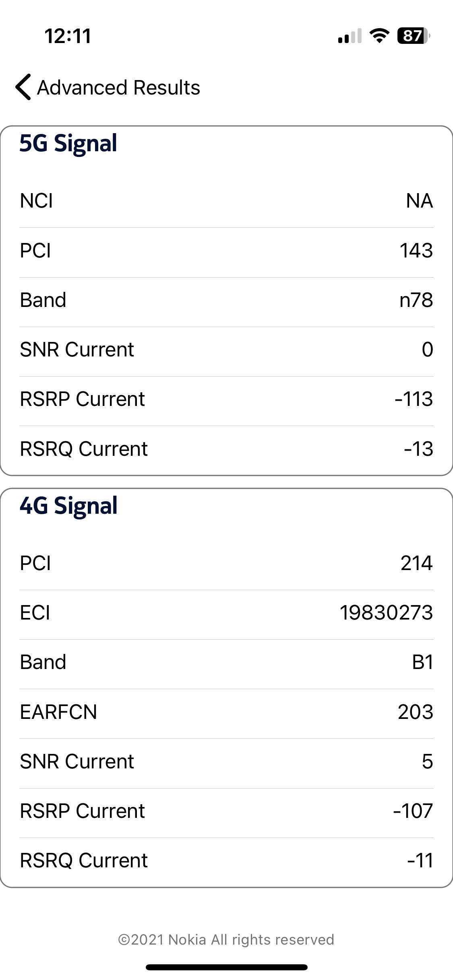The height and width of the screenshot is (980, 453).
Task: Tap the Wi-Fi status icon
Action: pos(379,36)
